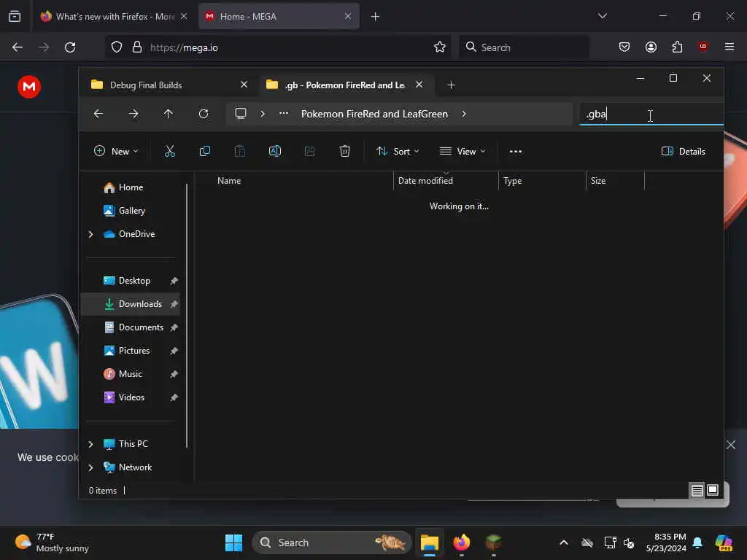
Task: Sort by the Name column header
Action: tap(228, 181)
